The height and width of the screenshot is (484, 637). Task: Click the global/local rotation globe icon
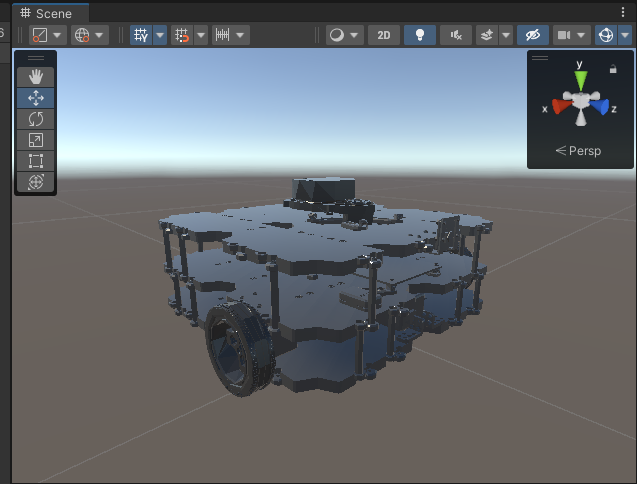(82, 35)
